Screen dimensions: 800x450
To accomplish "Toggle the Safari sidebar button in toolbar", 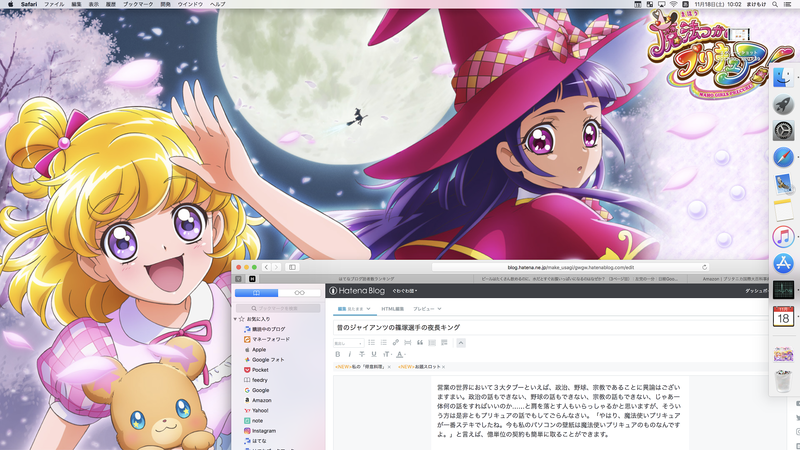I will pos(292,267).
